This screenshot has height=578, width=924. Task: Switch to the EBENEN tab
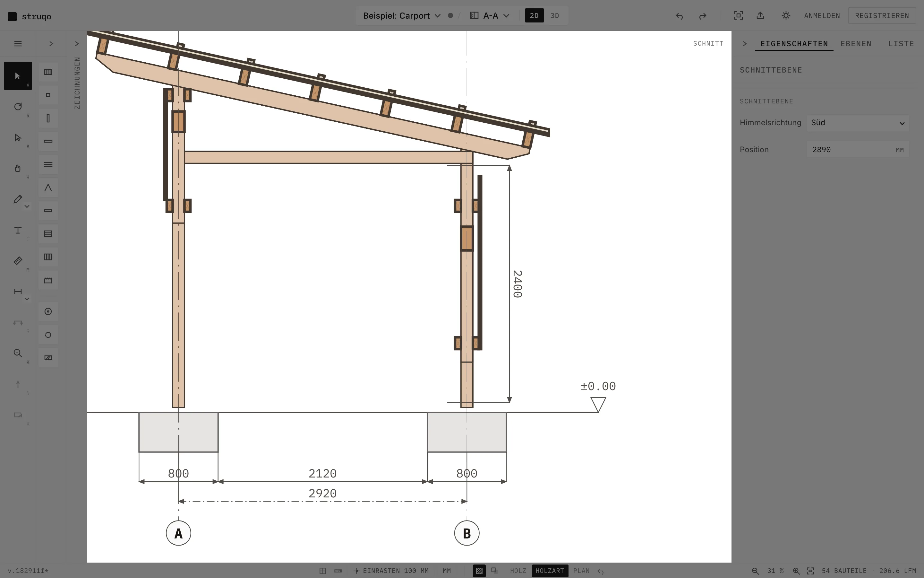click(856, 44)
